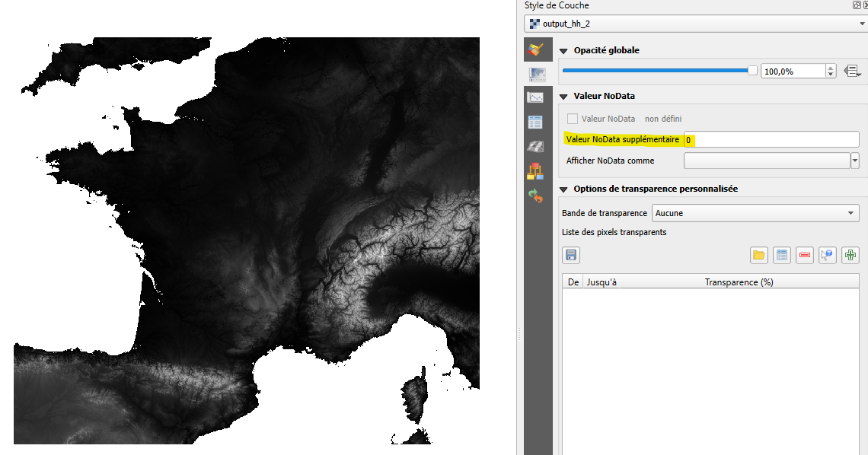Enable the Valeur NoData checkbox
This screenshot has width=868, height=455.
click(573, 119)
